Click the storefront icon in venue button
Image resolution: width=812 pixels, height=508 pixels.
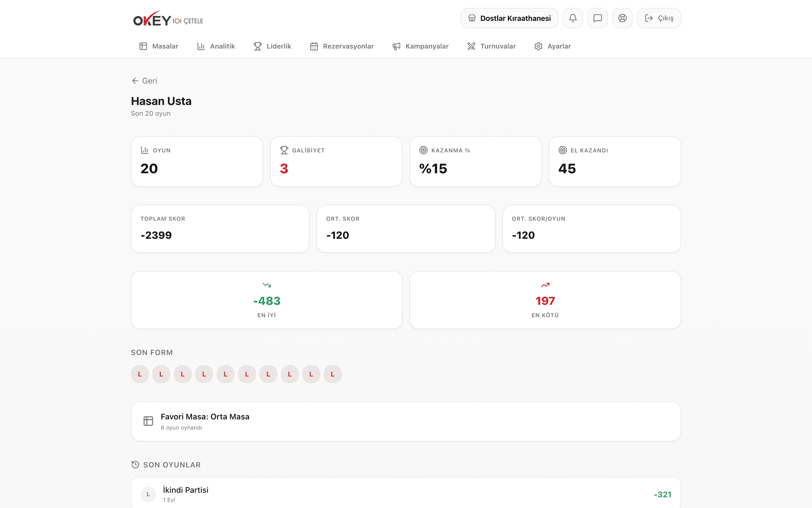coord(472,18)
